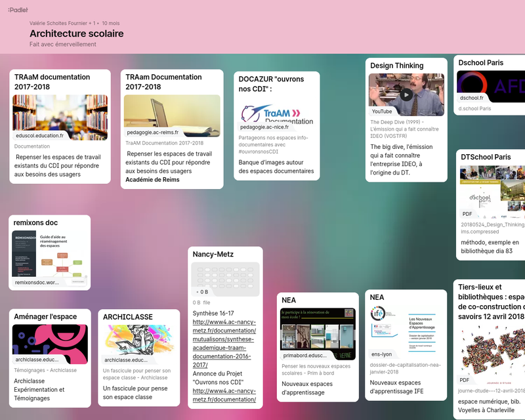Click the TraAM Documentation logo in DOCAZUR post
Image resolution: width=525 pixels, height=420 pixels.
click(276, 114)
